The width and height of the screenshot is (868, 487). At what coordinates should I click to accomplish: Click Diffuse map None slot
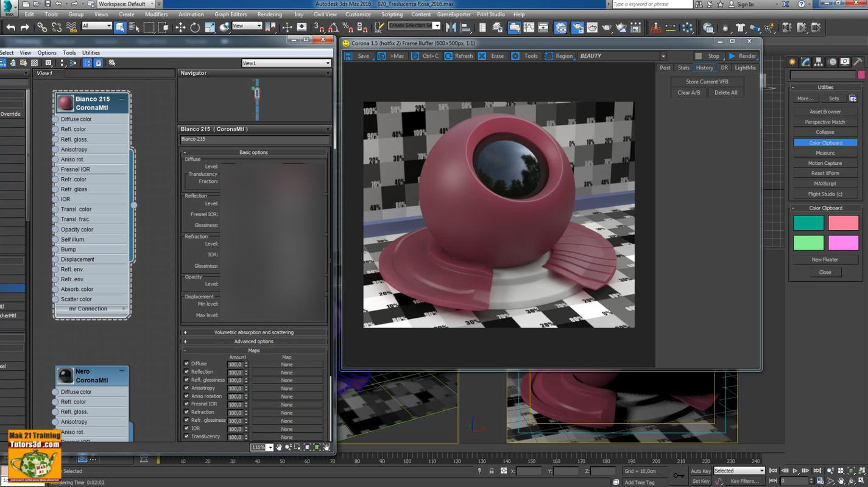(x=287, y=364)
